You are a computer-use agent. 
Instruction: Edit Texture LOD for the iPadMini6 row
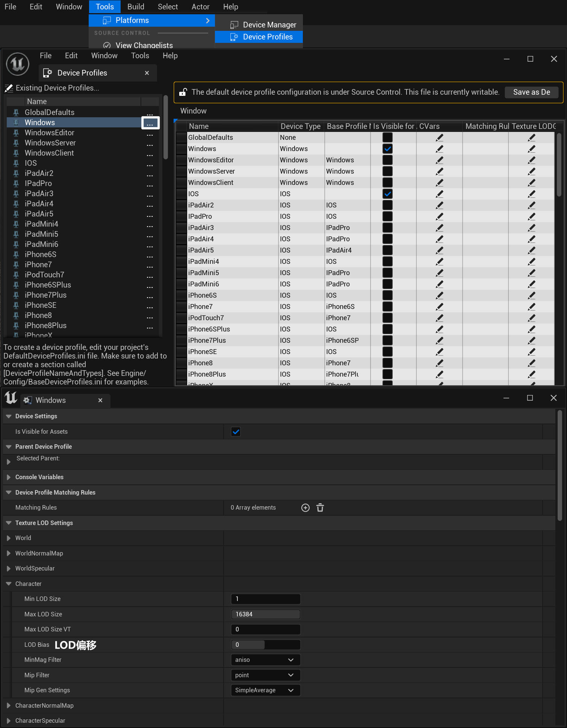pos(531,284)
